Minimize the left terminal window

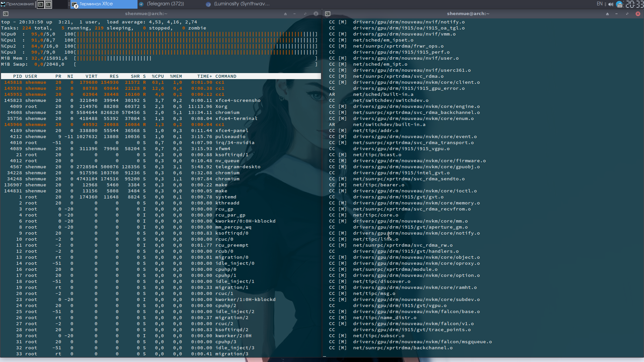click(x=294, y=14)
